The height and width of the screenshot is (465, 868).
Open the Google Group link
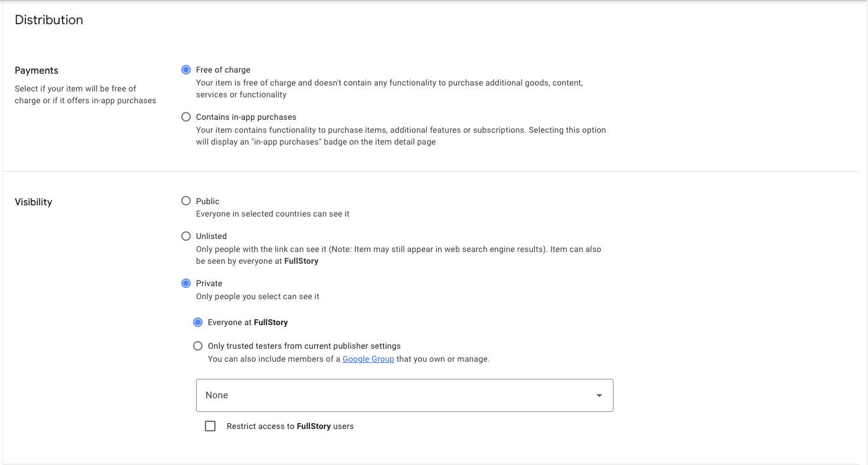368,359
